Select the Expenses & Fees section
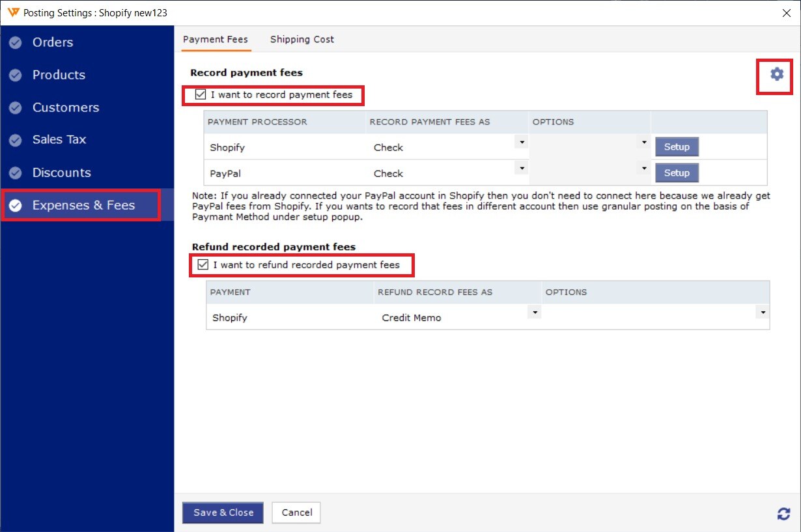The height and width of the screenshot is (532, 801). pyautogui.click(x=87, y=205)
